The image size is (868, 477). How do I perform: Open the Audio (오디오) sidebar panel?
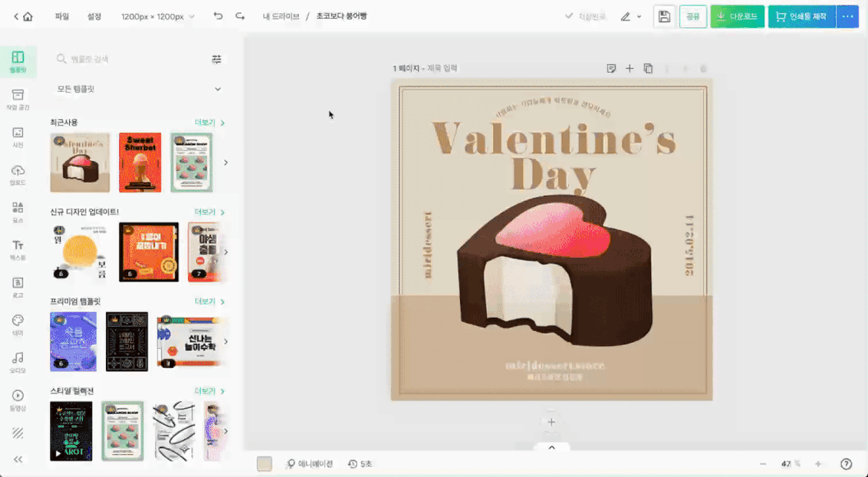coord(17,361)
